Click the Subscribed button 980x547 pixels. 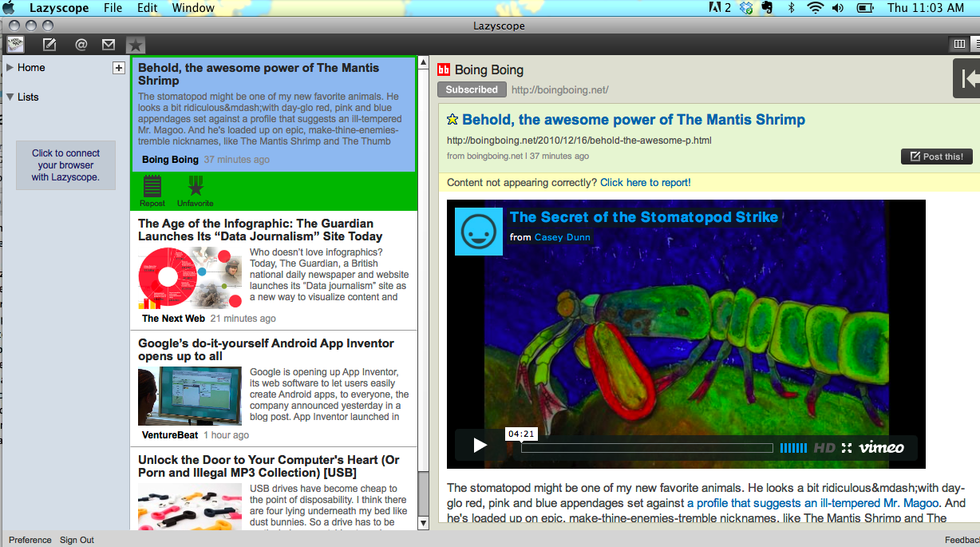coord(472,89)
